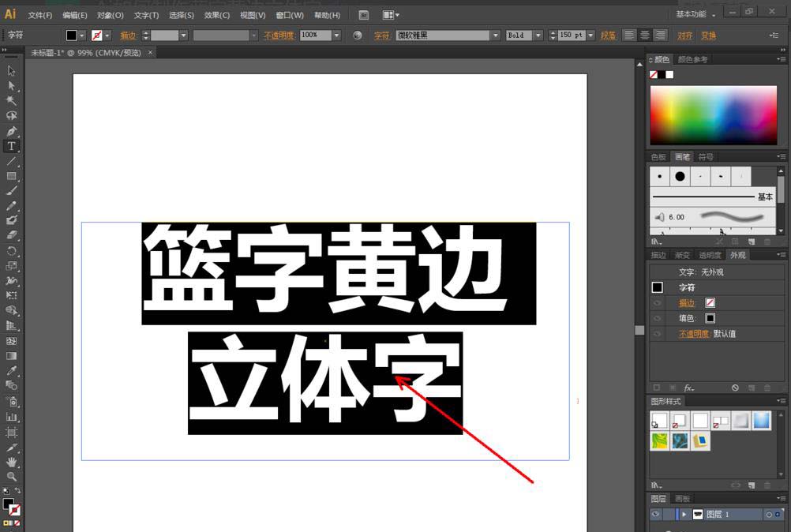Select the Eraser tool
791x532 pixels.
[x=11, y=235]
